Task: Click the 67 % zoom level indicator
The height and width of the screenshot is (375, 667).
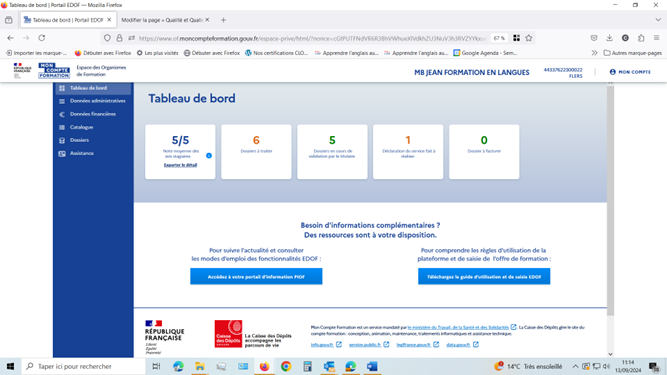Action: pos(499,38)
